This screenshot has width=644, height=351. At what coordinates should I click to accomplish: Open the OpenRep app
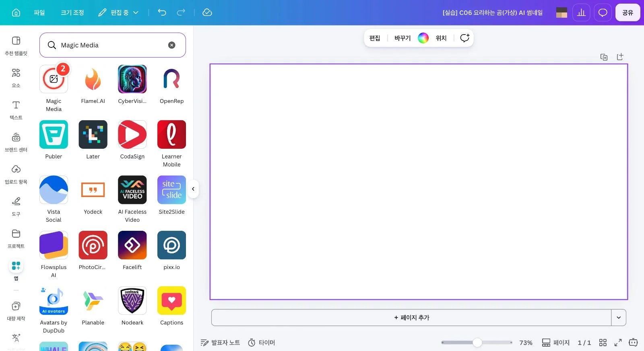172,79
